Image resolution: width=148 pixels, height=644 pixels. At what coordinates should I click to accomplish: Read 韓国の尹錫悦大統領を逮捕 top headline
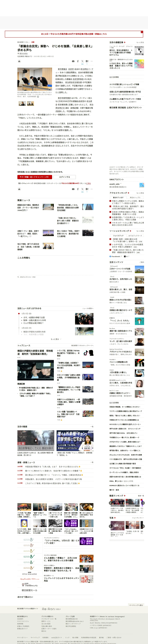point(35,352)
